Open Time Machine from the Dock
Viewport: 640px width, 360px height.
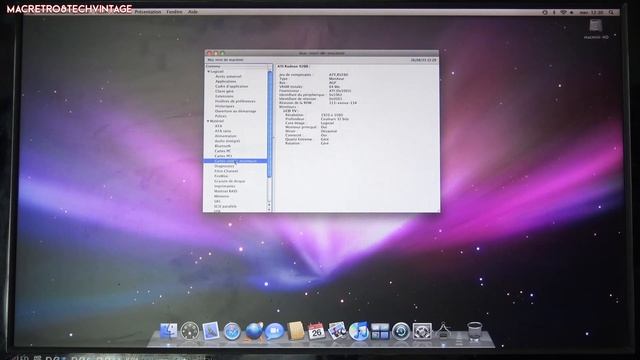(x=401, y=331)
